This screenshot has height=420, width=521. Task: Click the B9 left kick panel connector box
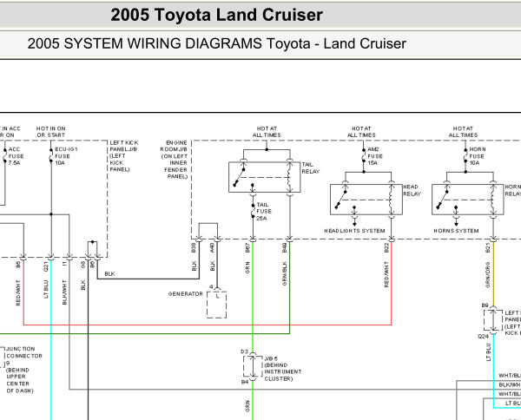tap(493, 320)
